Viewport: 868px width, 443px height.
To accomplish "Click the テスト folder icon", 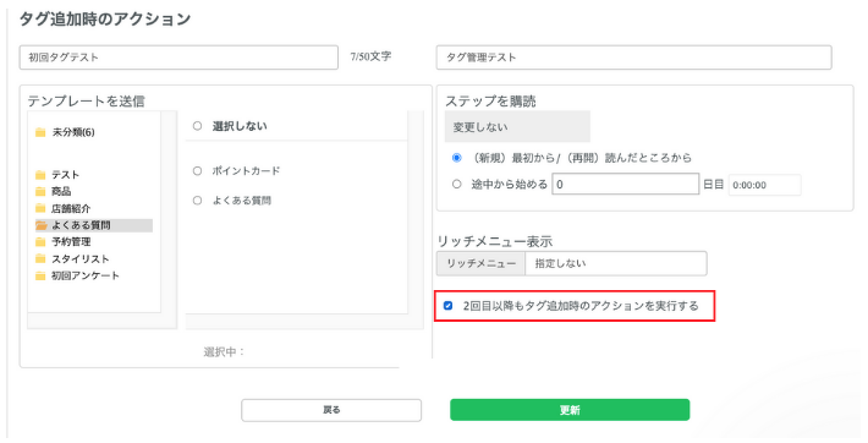I will pos(40,175).
